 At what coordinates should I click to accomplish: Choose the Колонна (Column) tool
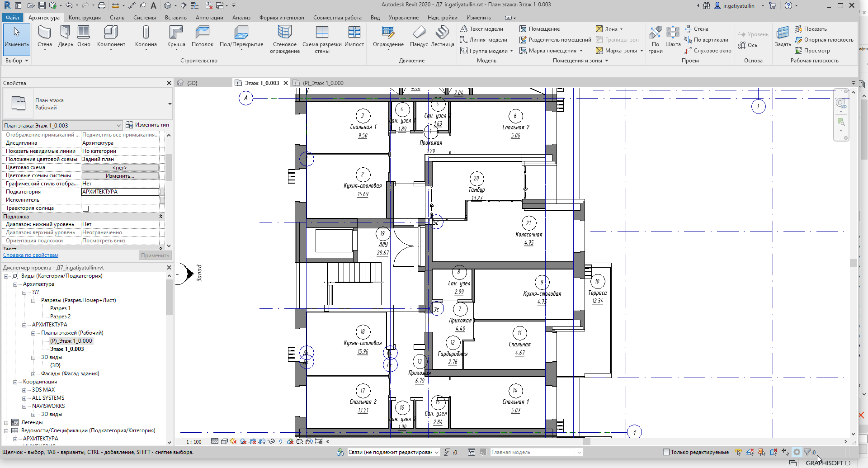pos(146,36)
